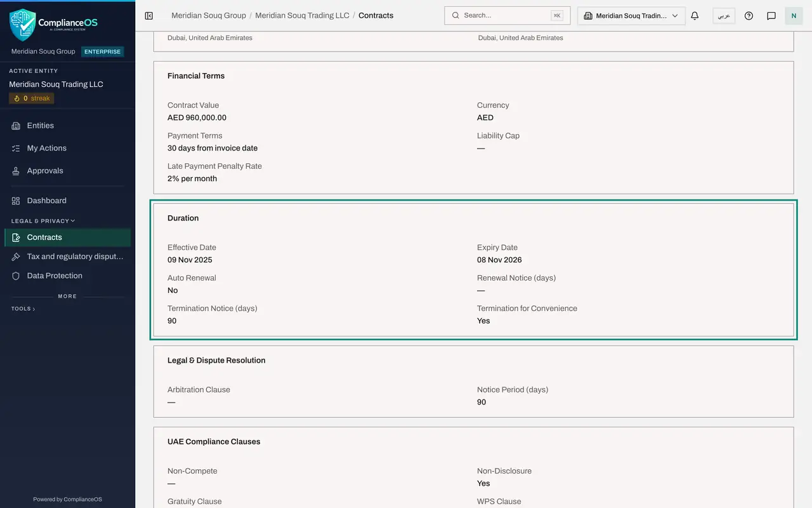The image size is (812, 508).
Task: Click the Tax disputes gavel icon
Action: tap(16, 257)
